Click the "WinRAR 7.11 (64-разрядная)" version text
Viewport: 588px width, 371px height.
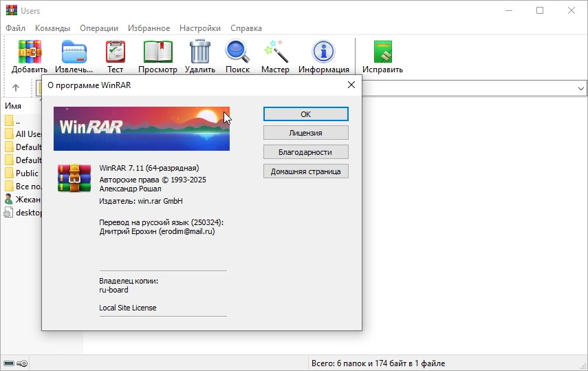click(x=149, y=168)
